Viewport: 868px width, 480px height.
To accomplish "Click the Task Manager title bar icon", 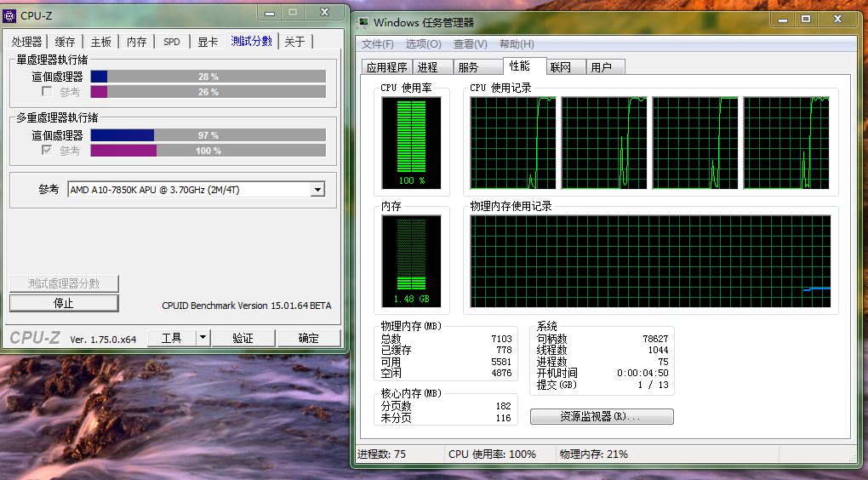I will pos(363,22).
